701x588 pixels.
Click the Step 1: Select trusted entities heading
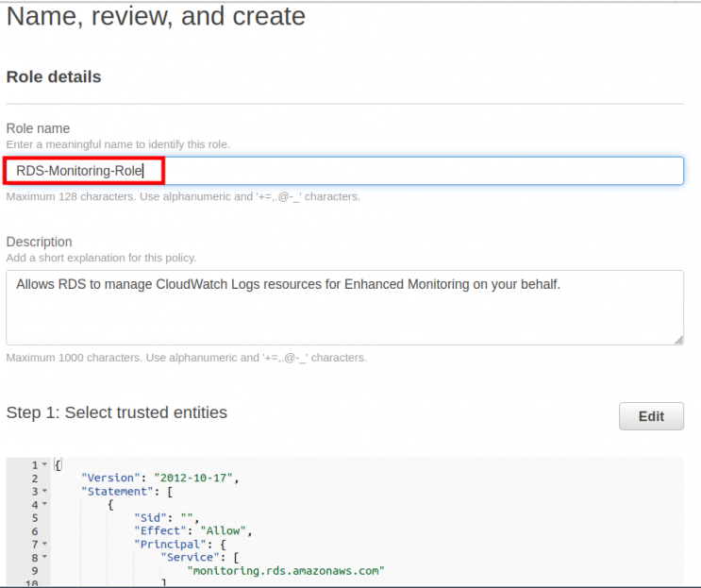117,412
